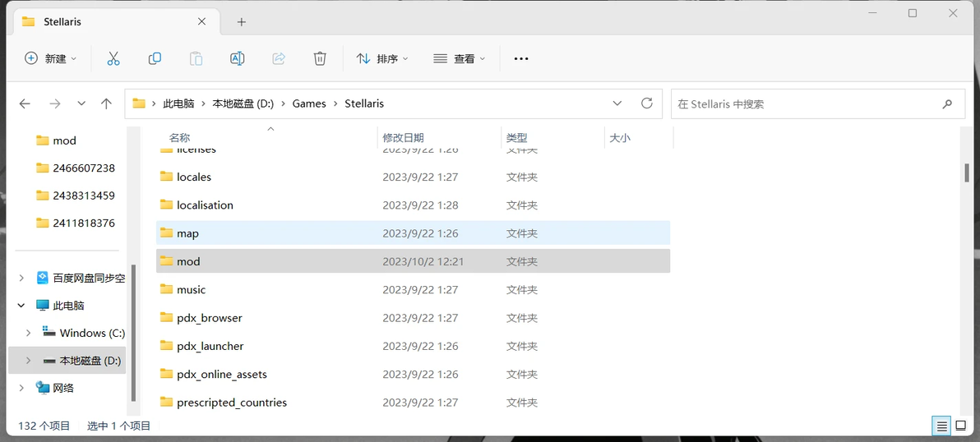Click Games in the address path
The image size is (980, 442).
click(309, 104)
